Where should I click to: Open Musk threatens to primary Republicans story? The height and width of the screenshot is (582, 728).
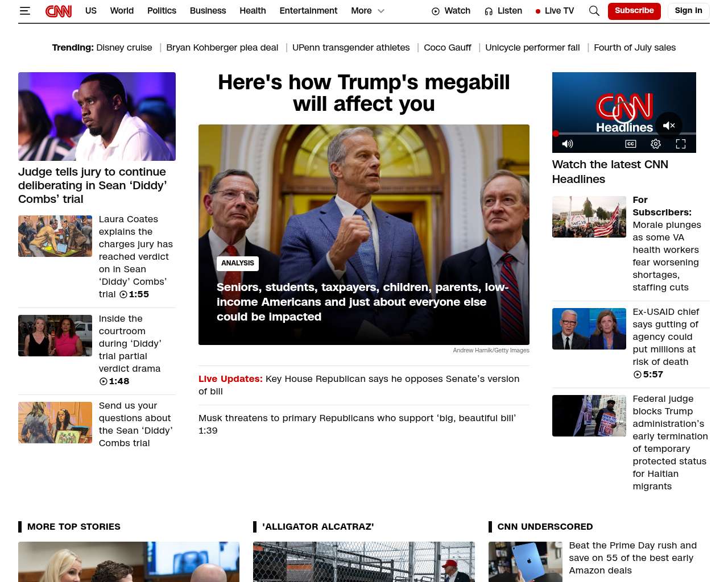[x=357, y=424]
